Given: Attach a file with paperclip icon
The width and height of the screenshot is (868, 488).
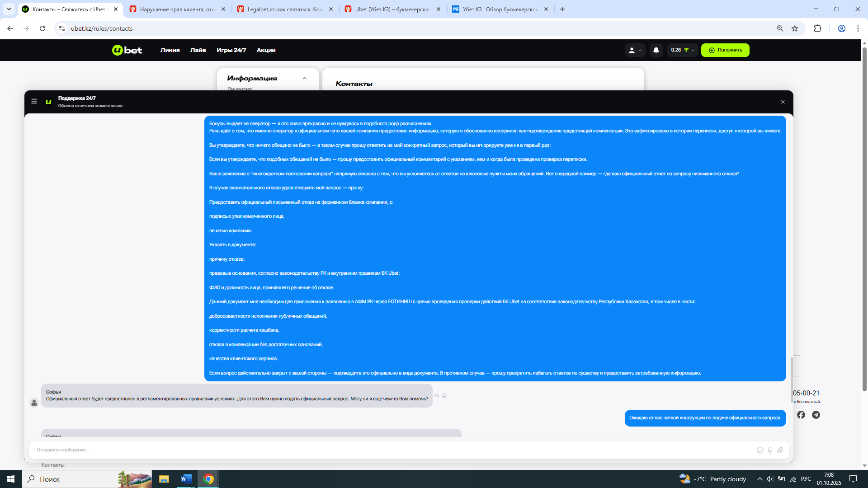Looking at the screenshot, I should tap(780, 450).
